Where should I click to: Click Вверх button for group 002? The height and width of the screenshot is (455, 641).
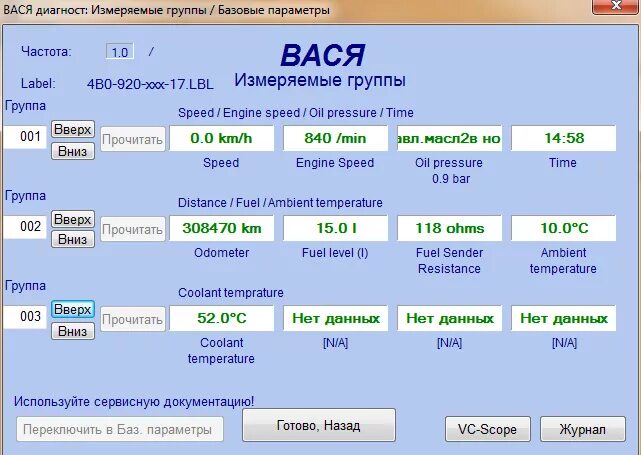click(x=73, y=219)
